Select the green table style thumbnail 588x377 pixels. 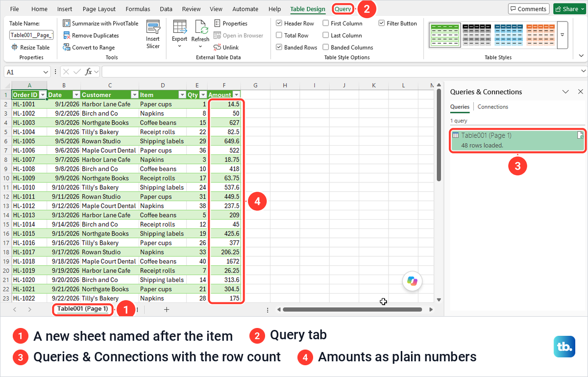(444, 34)
